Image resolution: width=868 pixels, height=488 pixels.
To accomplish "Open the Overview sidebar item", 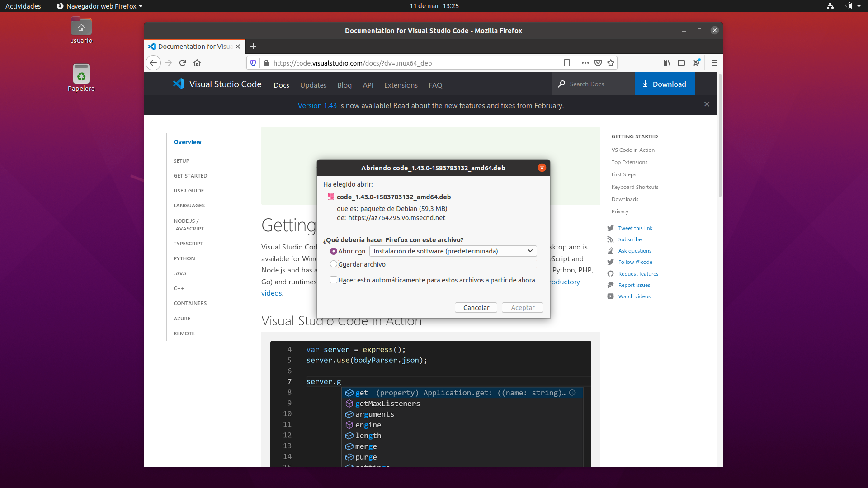I will [x=187, y=142].
